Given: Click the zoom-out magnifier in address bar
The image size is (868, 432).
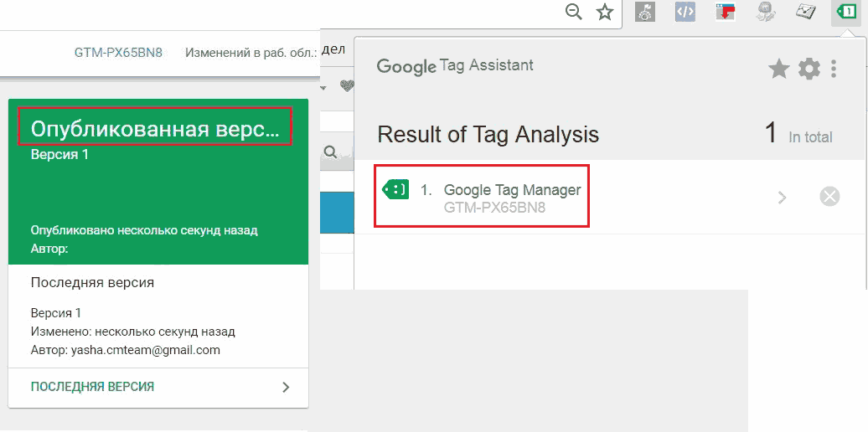Looking at the screenshot, I should tap(574, 13).
